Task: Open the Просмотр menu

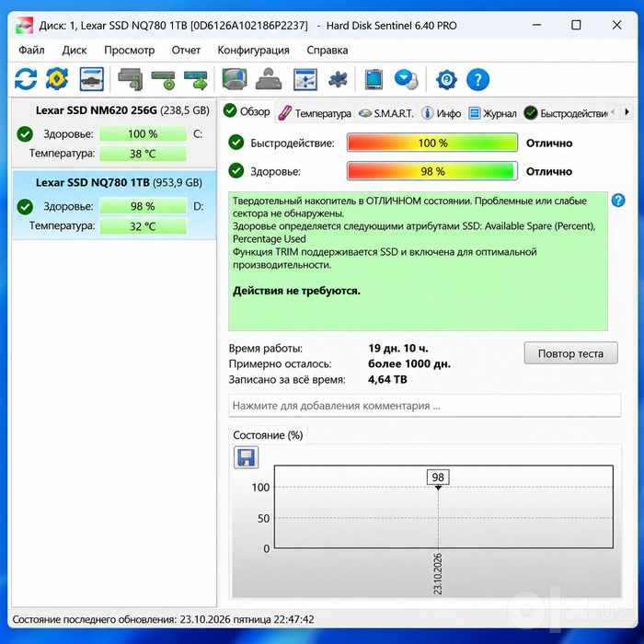Action: (x=130, y=50)
